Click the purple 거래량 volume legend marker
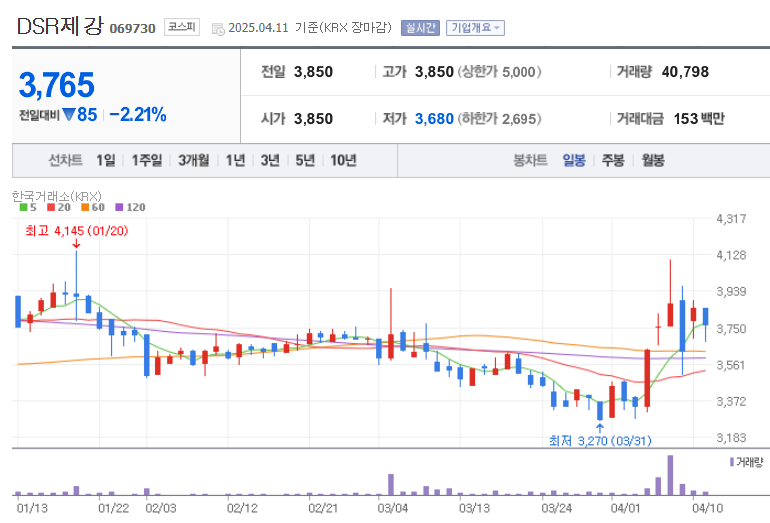Screen dimensions: 770x523 732,462
